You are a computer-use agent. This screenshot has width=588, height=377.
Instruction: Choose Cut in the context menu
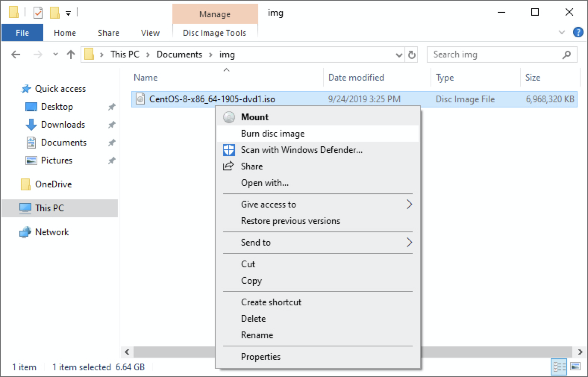pyautogui.click(x=318, y=264)
